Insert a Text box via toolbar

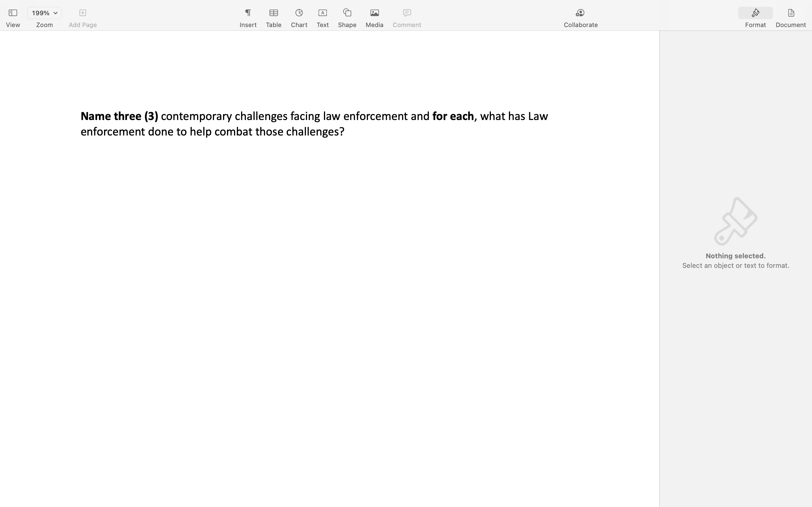pos(323,13)
